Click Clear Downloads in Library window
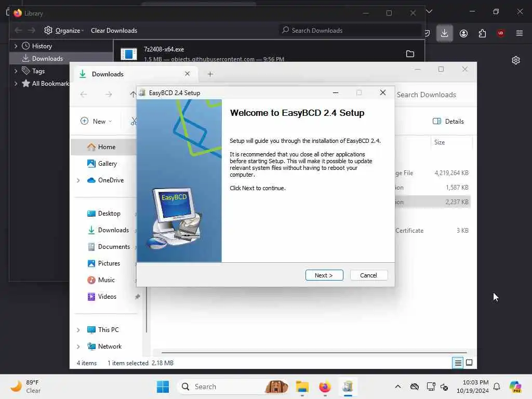The width and height of the screenshot is (532, 399). click(x=114, y=31)
